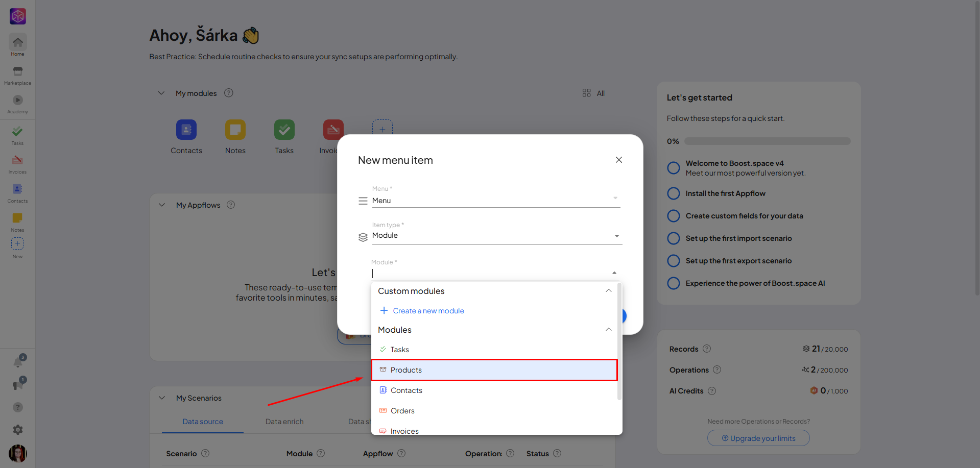Open settings gear in the sidebar
The image size is (980, 468).
(x=18, y=430)
